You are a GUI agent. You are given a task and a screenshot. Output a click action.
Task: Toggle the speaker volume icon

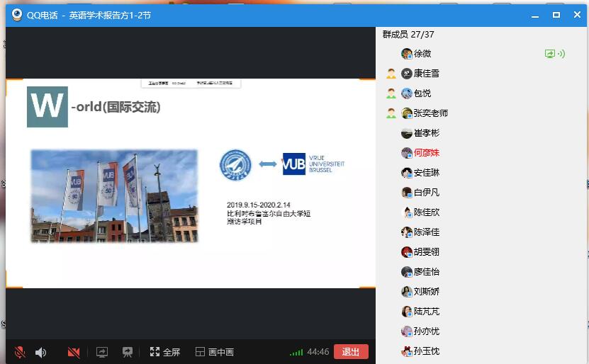[41, 352]
